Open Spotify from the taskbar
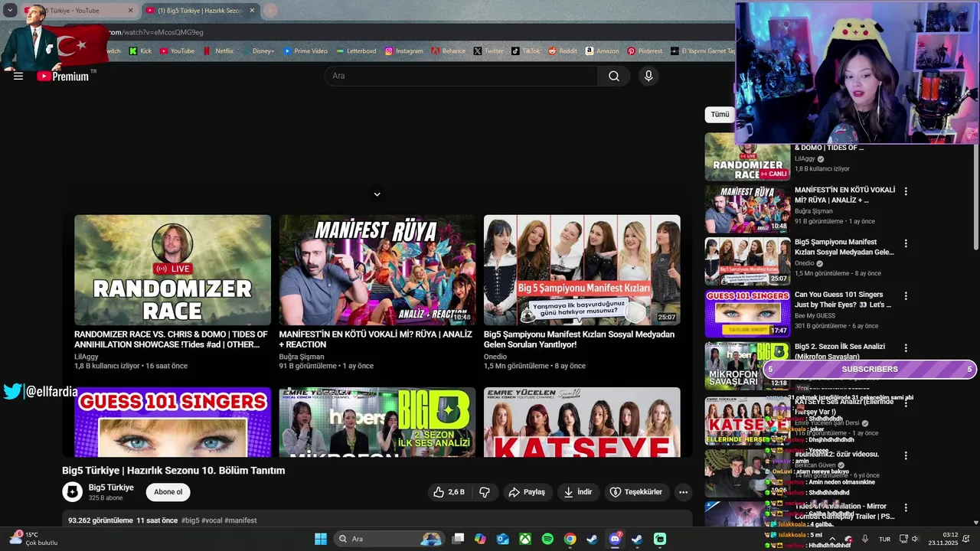980x551 pixels. [x=547, y=539]
